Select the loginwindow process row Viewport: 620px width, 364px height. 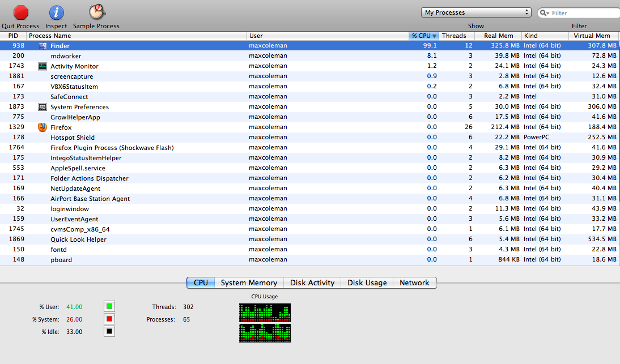(x=310, y=209)
